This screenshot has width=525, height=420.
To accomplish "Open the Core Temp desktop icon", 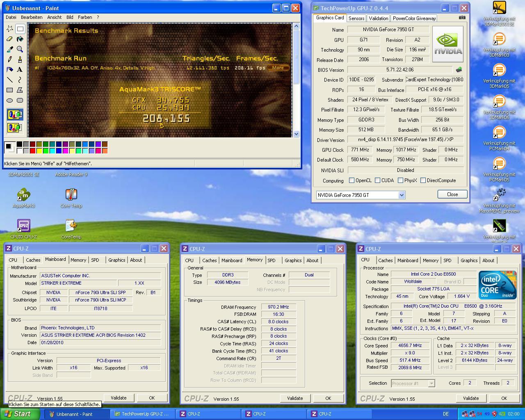I will pyautogui.click(x=71, y=198).
